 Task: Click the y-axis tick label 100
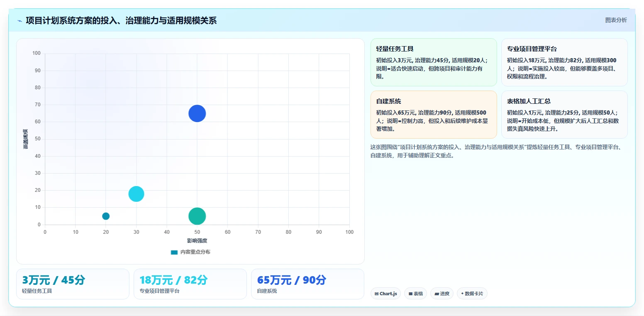[x=37, y=53]
